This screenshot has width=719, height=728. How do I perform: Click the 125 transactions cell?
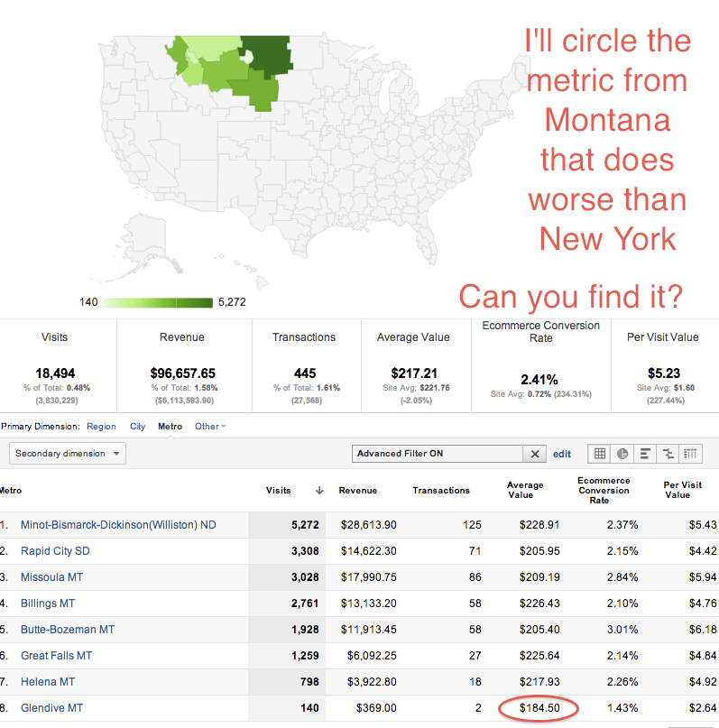tap(472, 525)
